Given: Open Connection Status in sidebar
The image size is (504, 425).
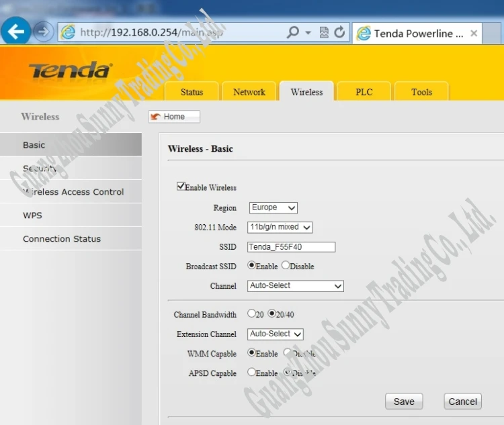Looking at the screenshot, I should [71, 238].
